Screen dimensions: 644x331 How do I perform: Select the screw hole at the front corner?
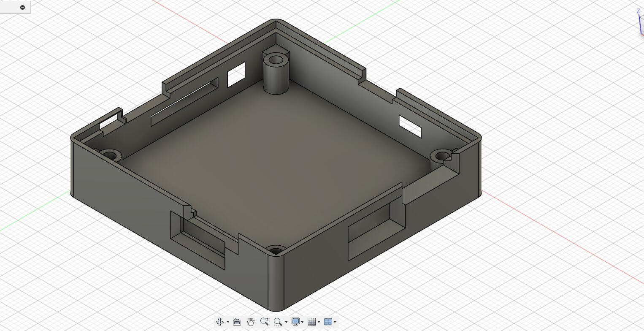276,251
